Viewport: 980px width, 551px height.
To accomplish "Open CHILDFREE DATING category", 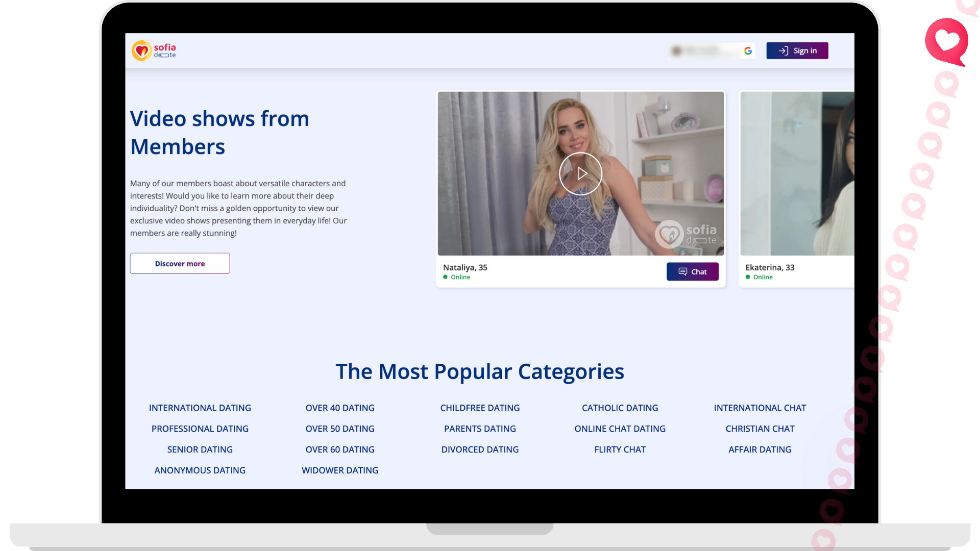I will click(480, 408).
